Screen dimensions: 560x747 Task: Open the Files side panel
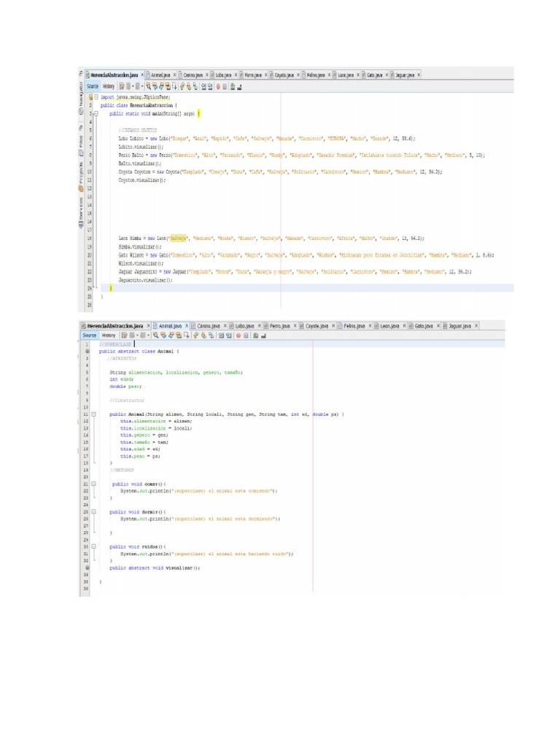81,140
